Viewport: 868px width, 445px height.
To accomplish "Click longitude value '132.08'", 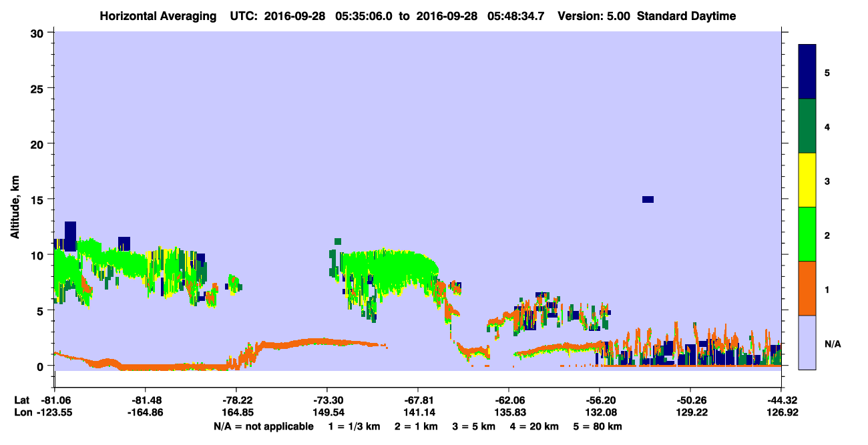I will point(600,413).
